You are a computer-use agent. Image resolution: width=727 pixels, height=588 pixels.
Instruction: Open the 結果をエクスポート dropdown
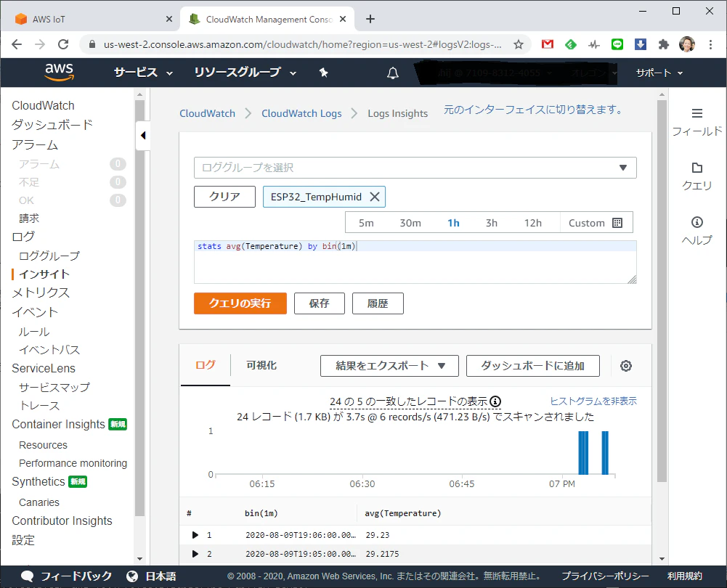point(389,366)
